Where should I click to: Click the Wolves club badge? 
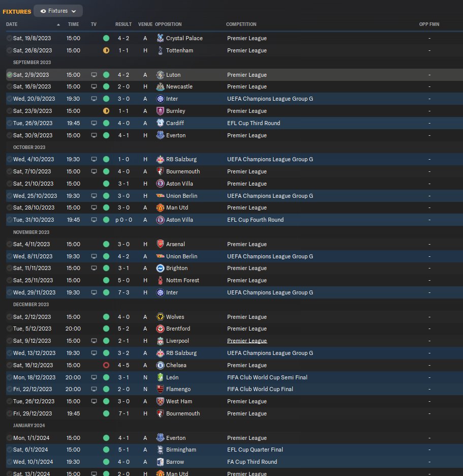pyautogui.click(x=160, y=317)
